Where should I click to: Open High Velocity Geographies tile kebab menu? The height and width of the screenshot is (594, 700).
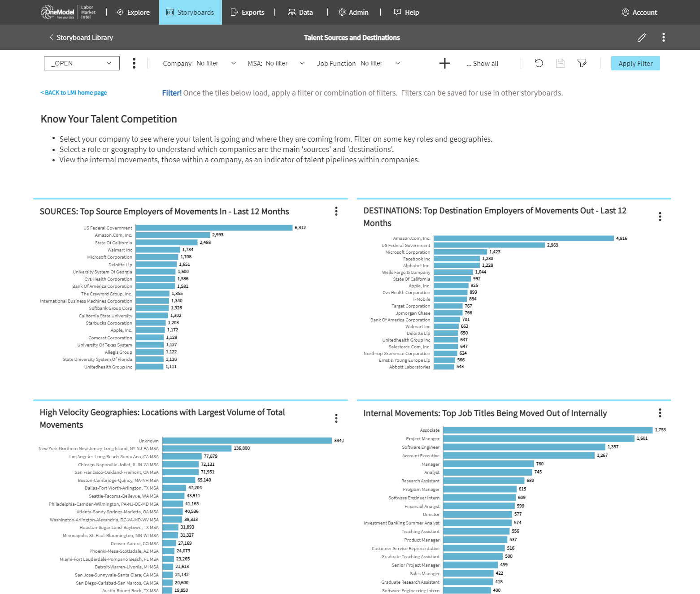point(336,418)
